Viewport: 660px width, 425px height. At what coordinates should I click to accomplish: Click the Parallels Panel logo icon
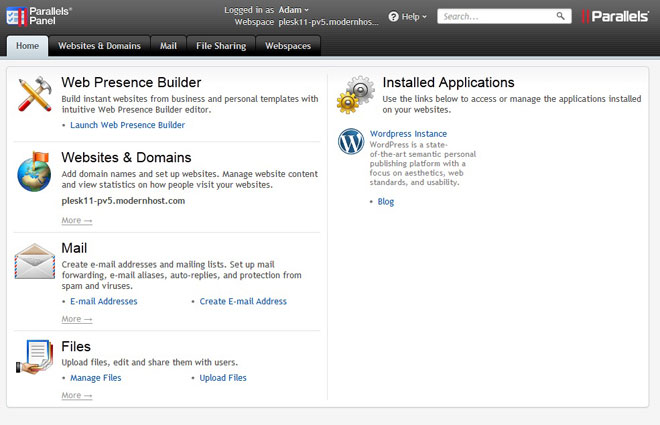(17, 16)
